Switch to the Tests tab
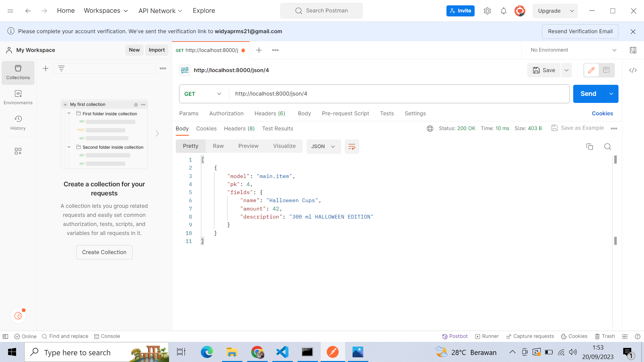Screen dimensions: 644x362 click(387, 113)
